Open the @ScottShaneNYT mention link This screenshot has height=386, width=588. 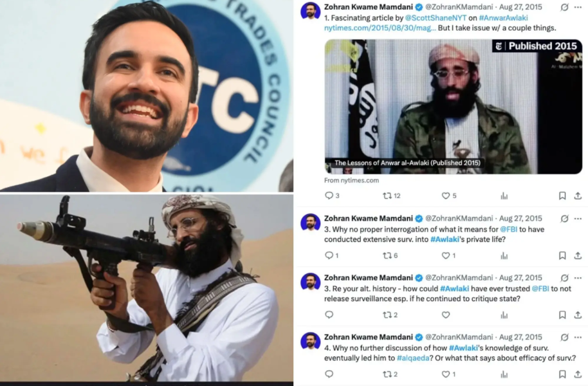pos(436,17)
